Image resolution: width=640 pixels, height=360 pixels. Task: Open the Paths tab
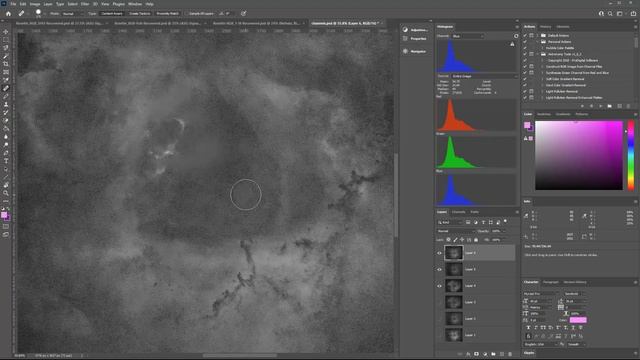(474, 212)
